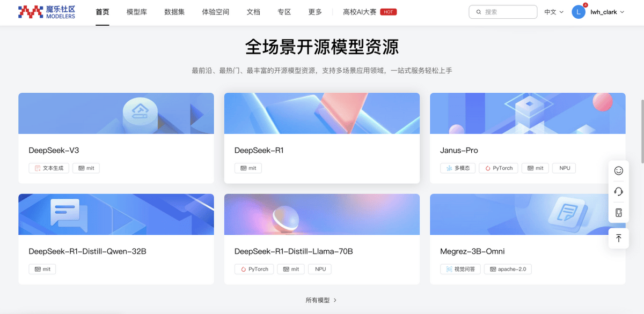This screenshot has width=644, height=314.
Task: Click the 多模态 tag on Janus-Pro
Action: tap(458, 168)
